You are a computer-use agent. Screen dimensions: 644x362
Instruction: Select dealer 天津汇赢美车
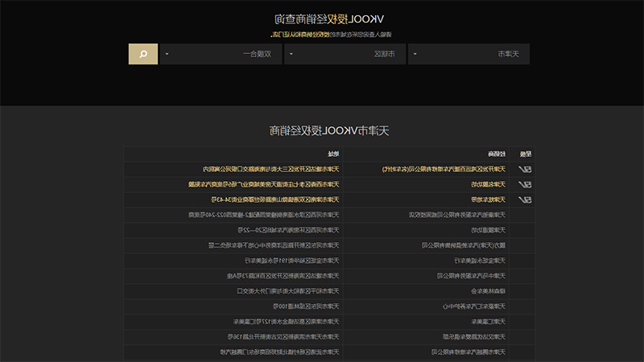pos(488,321)
